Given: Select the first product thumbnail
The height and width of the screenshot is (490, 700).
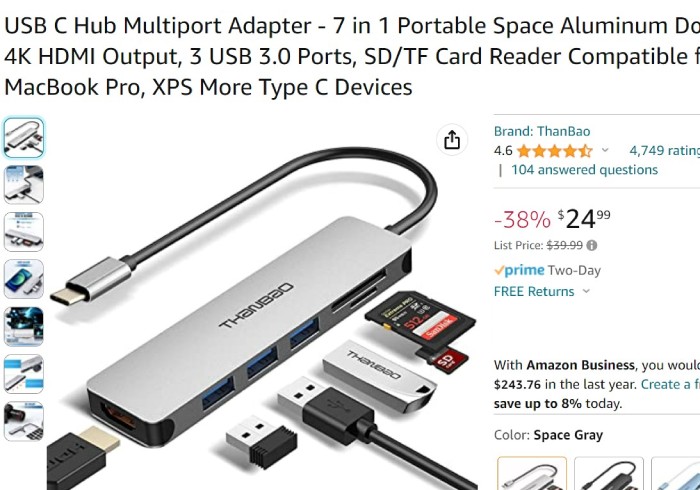Looking at the screenshot, I should [x=24, y=137].
